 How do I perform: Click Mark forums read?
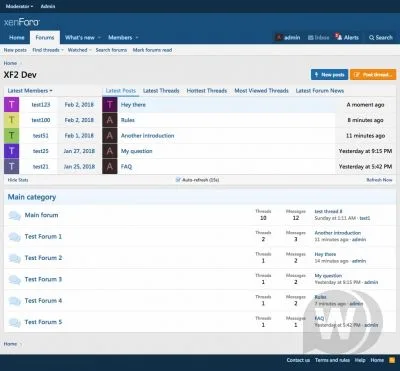click(152, 50)
